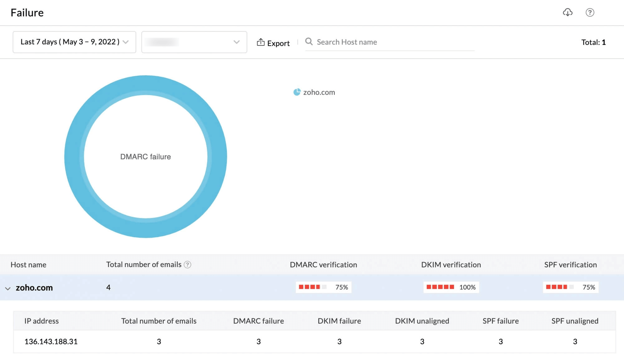Click the Export share icon

pyautogui.click(x=260, y=42)
